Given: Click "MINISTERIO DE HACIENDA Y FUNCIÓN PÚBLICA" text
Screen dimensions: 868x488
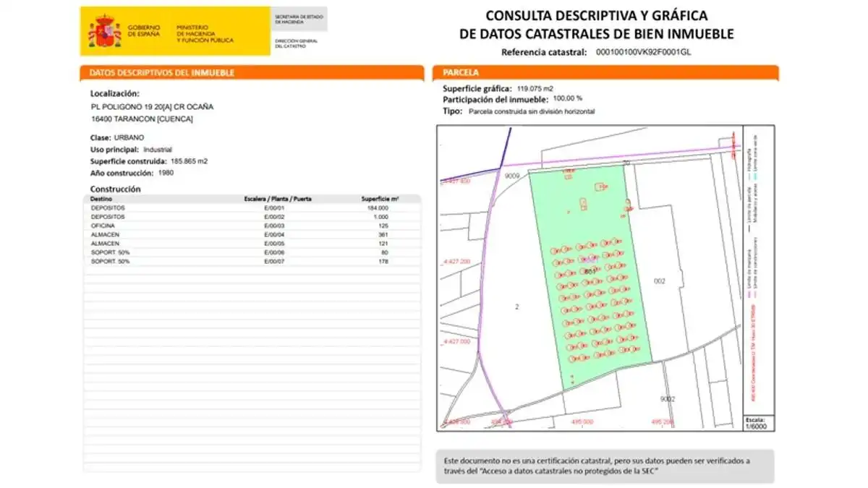Looking at the screenshot, I should coord(205,33).
